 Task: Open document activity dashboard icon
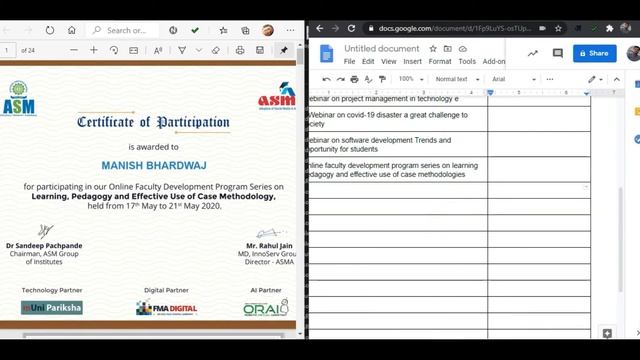(x=533, y=53)
